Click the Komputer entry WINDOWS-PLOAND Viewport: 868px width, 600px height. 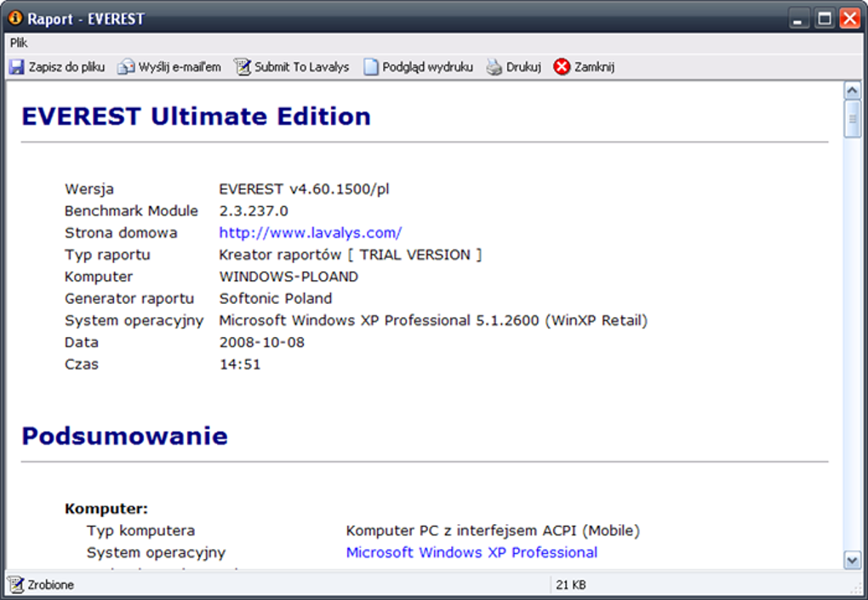[288, 276]
